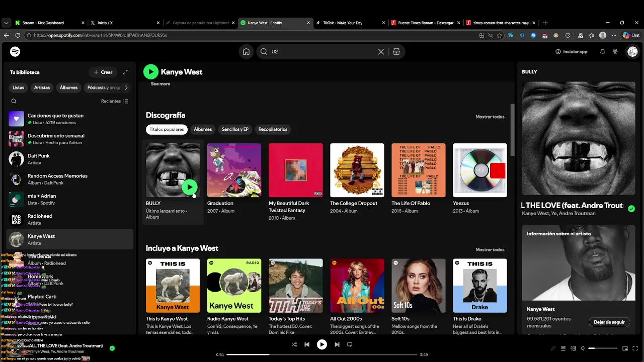Open the Soft 10s playlist
644x362 pixels.
click(x=418, y=286)
